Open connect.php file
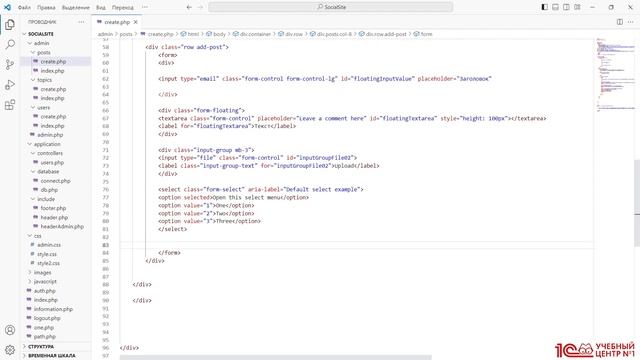Image resolution: width=640 pixels, height=360 pixels. click(56, 180)
